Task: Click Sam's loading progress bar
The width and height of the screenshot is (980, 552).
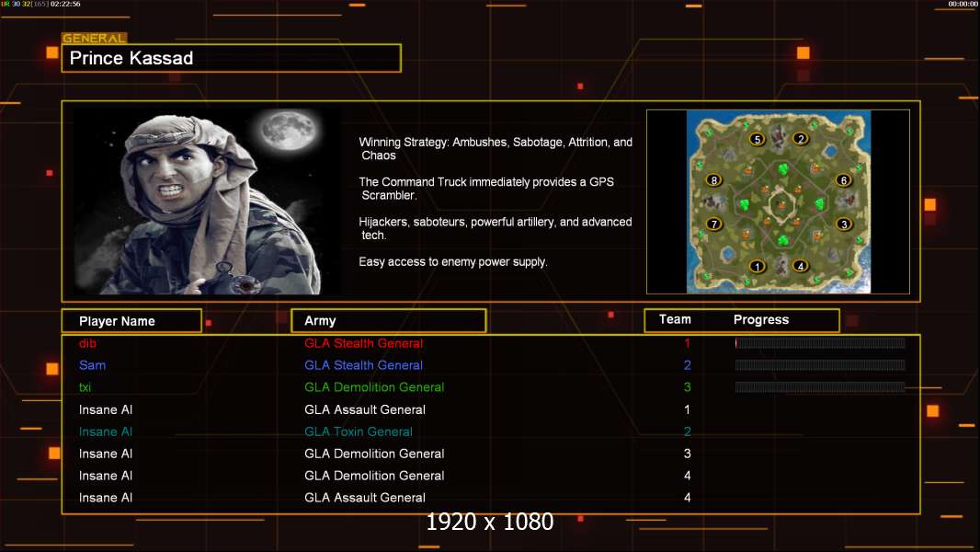Action: pyautogui.click(x=820, y=365)
